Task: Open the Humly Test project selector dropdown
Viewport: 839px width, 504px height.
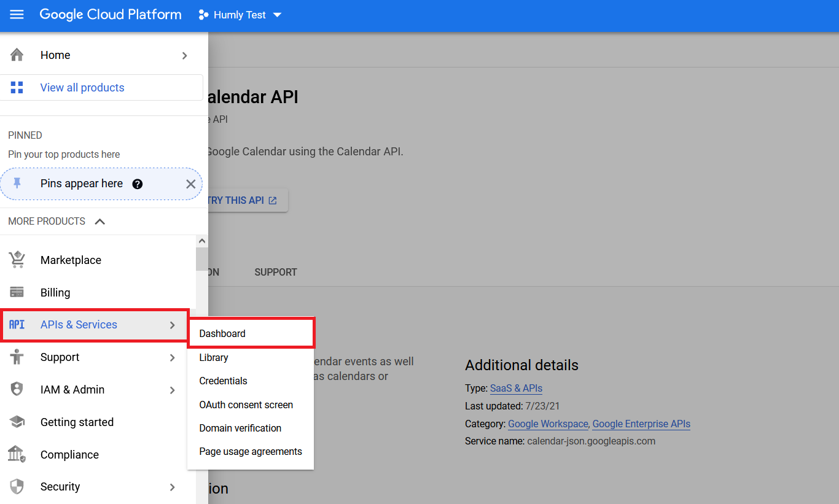Action: click(x=240, y=15)
